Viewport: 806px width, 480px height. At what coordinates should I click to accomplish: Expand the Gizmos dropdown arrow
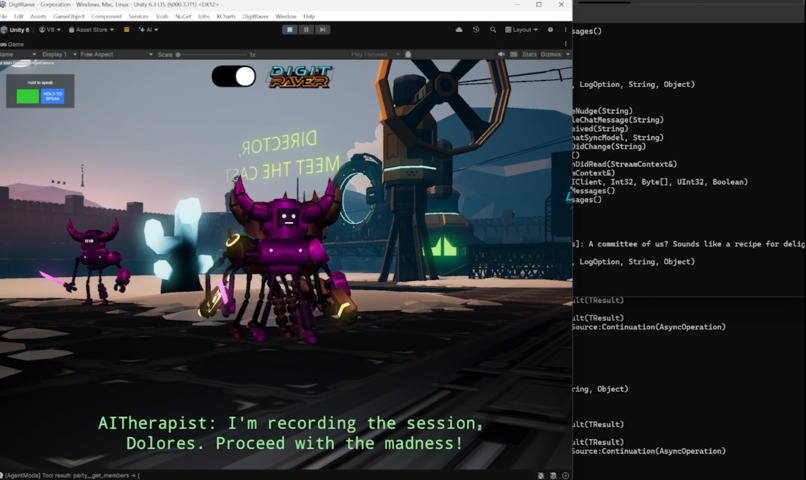click(x=567, y=54)
